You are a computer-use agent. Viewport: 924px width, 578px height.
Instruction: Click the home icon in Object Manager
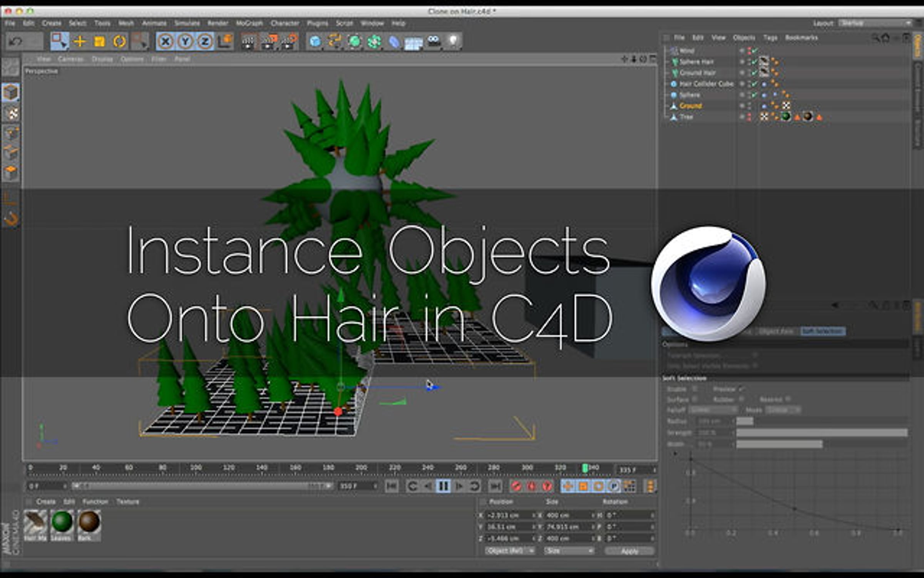point(885,37)
